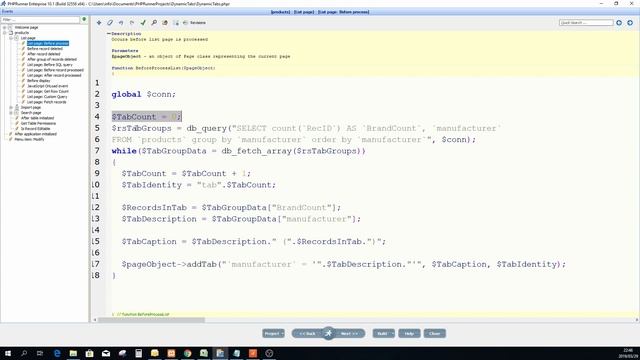Open Task View on the taskbar
640x360 pixels.
40,353
